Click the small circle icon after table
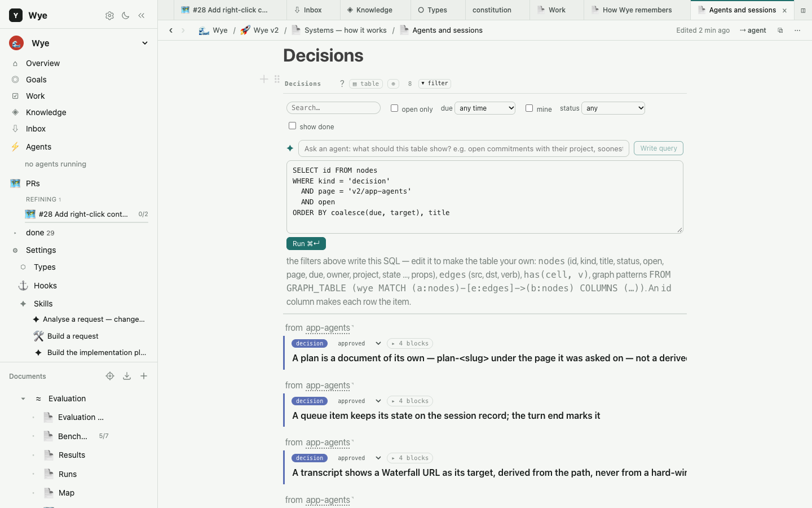This screenshot has width=812, height=508. (394, 84)
